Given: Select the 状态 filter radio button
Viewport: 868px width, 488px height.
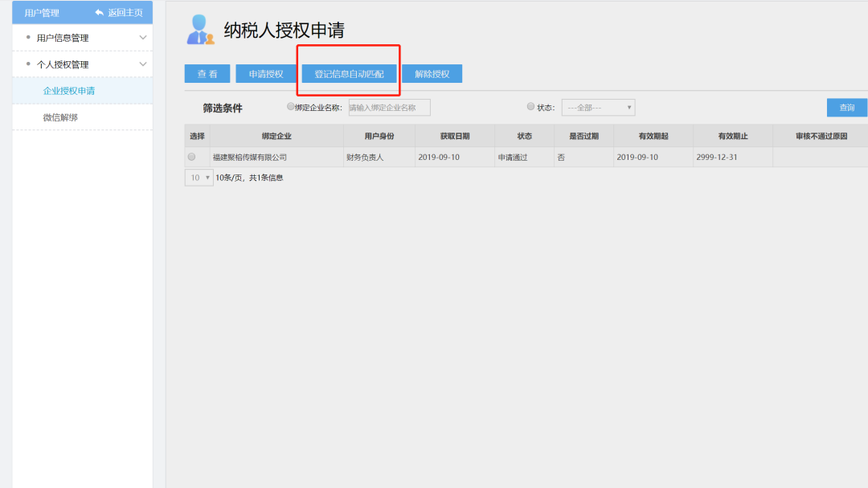Looking at the screenshot, I should point(530,107).
